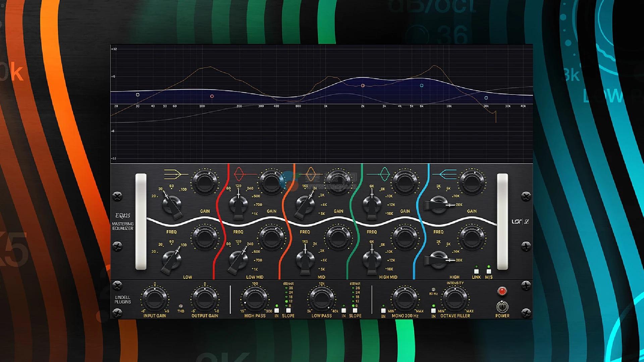Click the 36 dB/oct LED for Low Pass
This screenshot has height=362, width=644.
point(353,288)
